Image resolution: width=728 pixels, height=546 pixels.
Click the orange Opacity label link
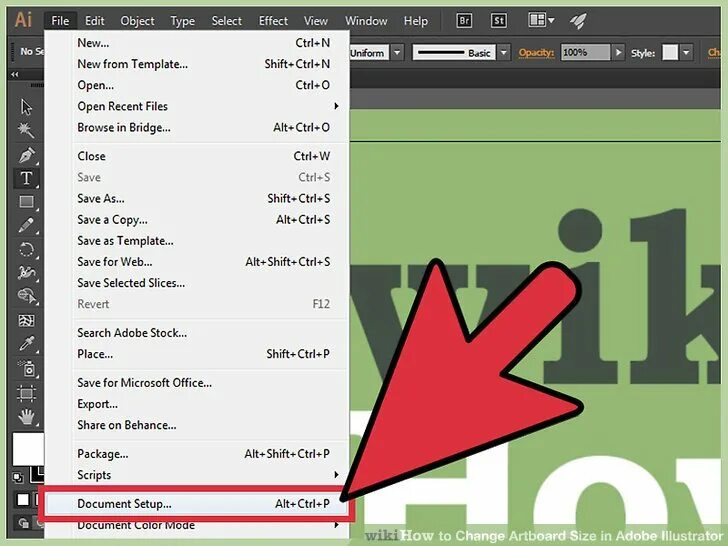point(536,52)
